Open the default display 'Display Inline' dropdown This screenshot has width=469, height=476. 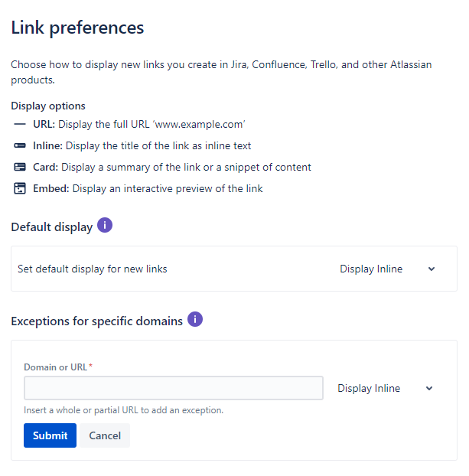[x=371, y=269]
